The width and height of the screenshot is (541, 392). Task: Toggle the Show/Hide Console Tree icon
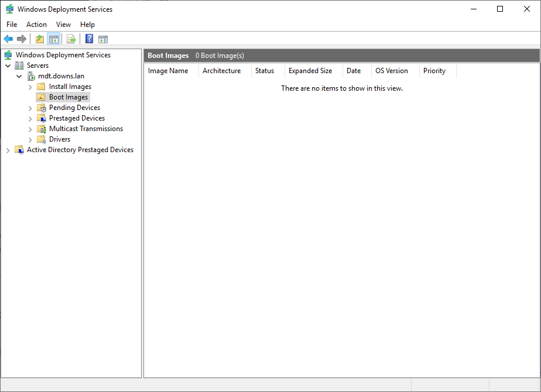point(54,39)
